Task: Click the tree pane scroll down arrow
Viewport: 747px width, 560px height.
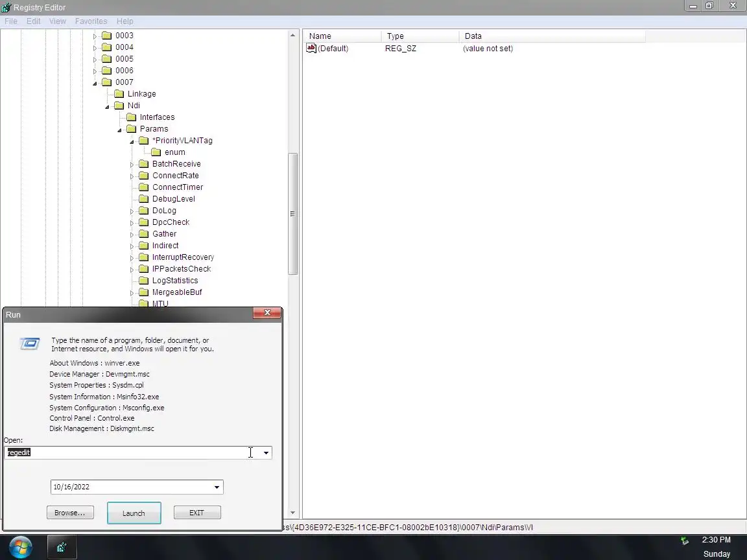Action: pyautogui.click(x=292, y=513)
